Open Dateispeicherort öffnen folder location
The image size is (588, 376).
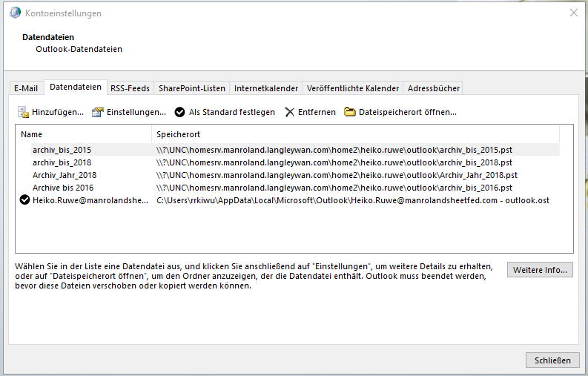[x=400, y=112]
